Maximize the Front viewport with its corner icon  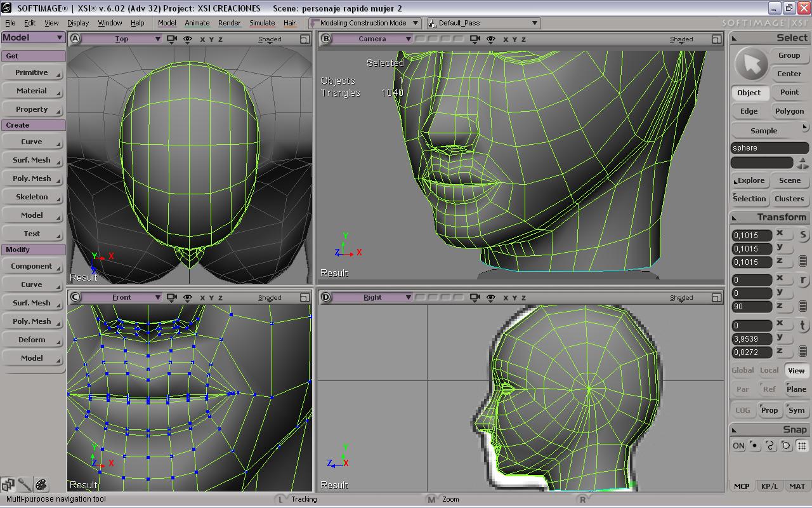click(304, 297)
